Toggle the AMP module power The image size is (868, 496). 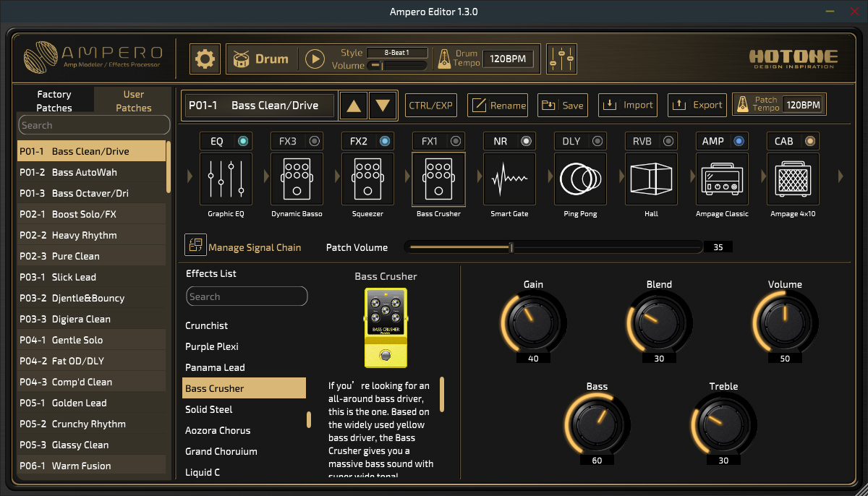(x=739, y=141)
